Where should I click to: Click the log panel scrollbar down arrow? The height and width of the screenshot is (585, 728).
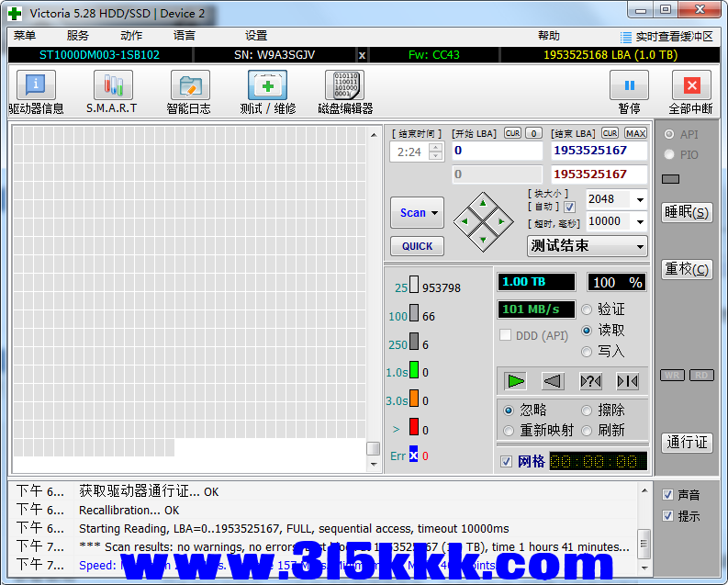pos(644,568)
